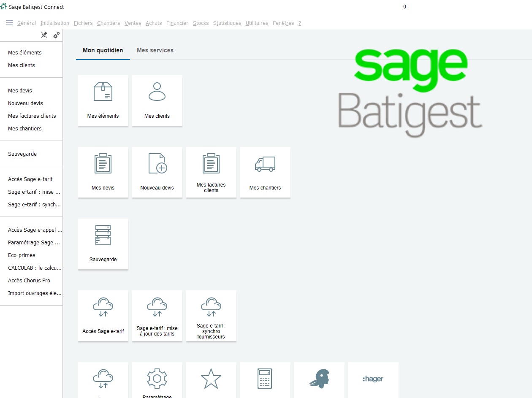Select Mes éléments in the sidebar

[25, 53]
